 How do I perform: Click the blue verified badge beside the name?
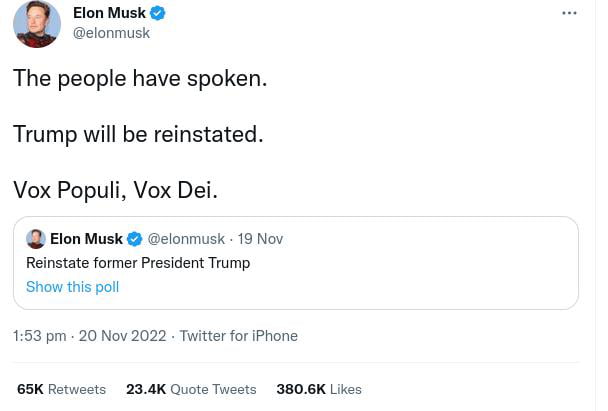(x=158, y=13)
